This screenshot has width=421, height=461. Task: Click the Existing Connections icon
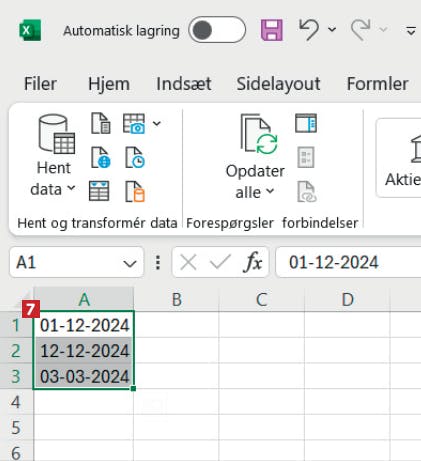135,192
